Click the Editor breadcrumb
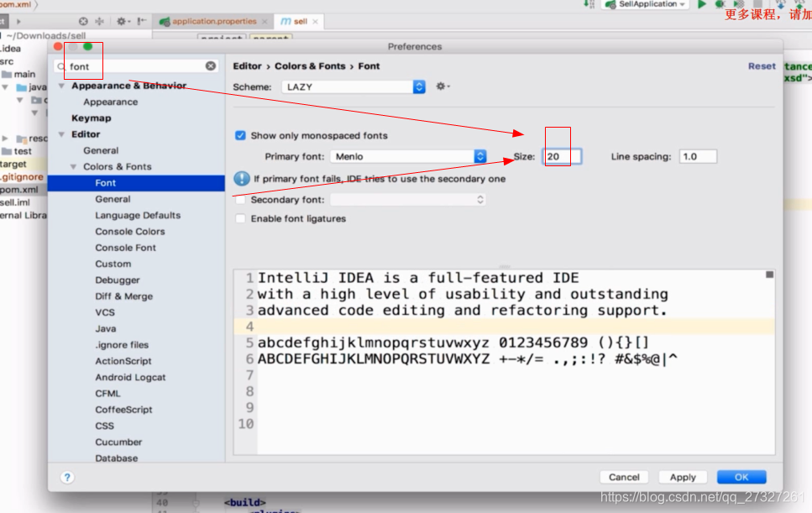This screenshot has height=513, width=812. [x=247, y=65]
